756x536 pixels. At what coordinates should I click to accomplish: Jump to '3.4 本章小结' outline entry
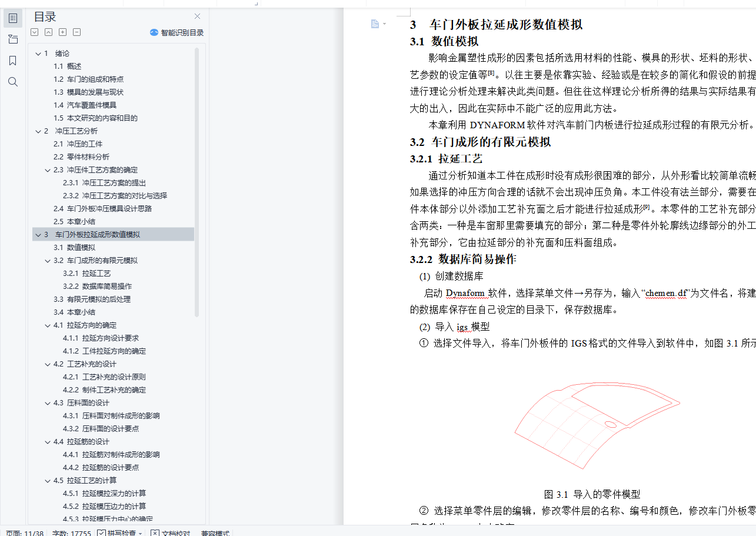pos(74,312)
